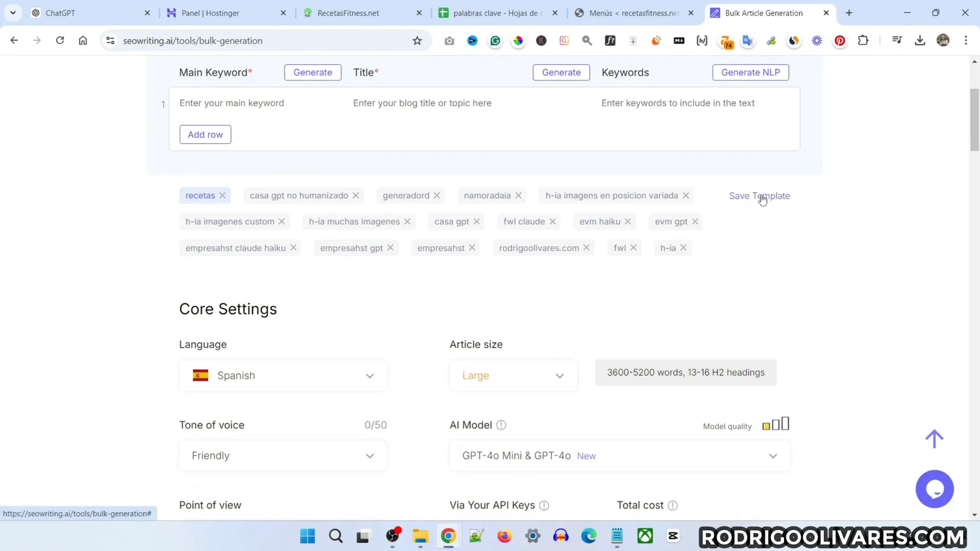Open Chrome Downloads from the toolbar

(x=920, y=40)
